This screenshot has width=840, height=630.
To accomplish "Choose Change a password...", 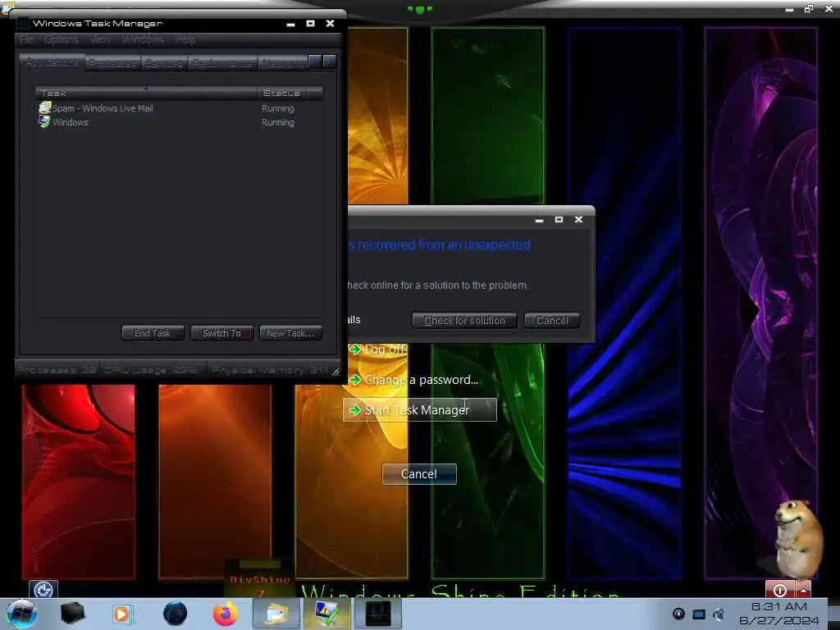I will coord(421,380).
